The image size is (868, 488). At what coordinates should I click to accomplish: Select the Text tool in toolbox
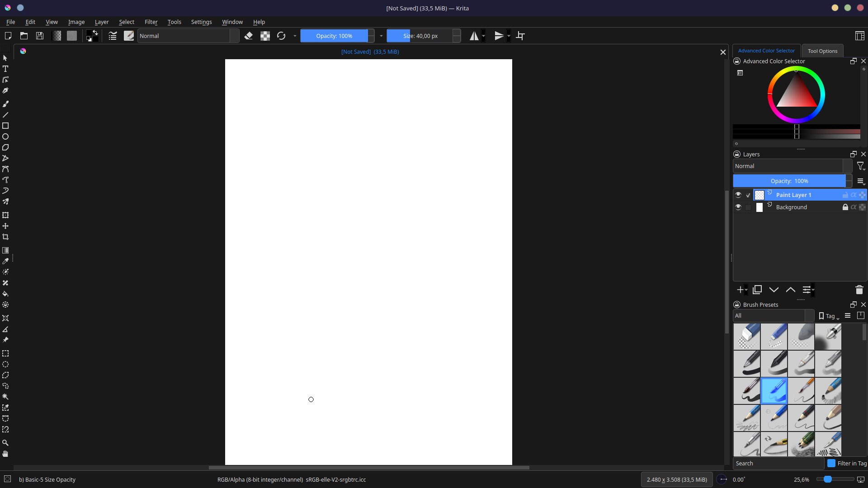[x=5, y=69]
